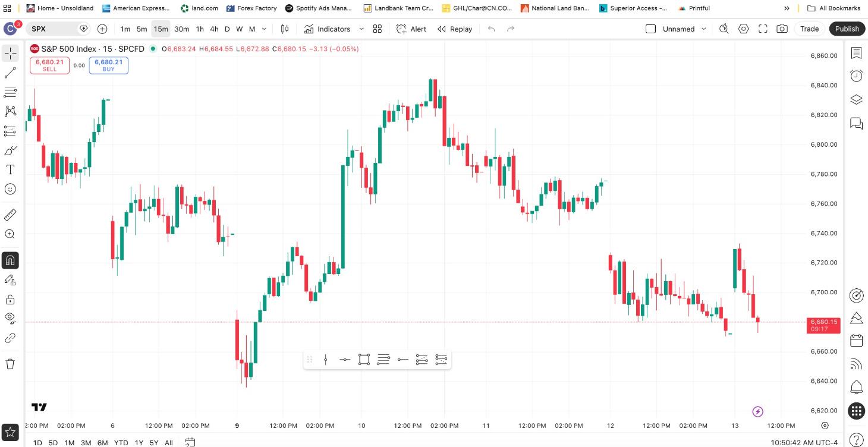Select the Brush drawing tool

click(10, 150)
